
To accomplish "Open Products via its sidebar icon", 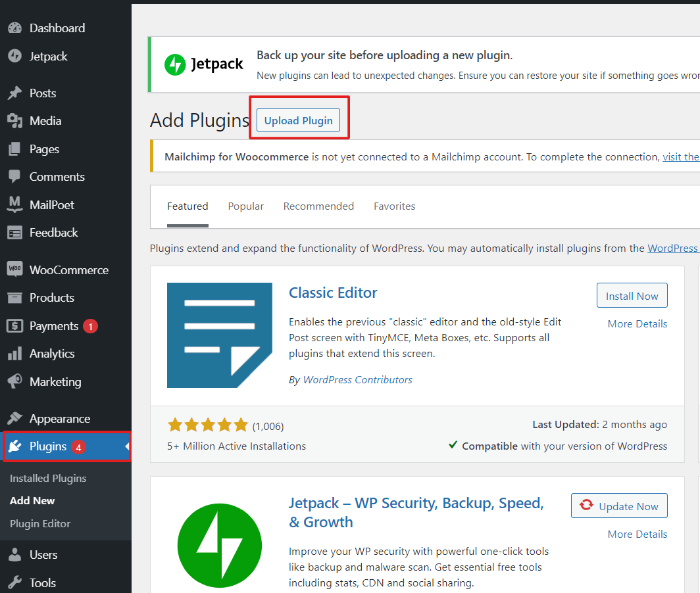I will click(x=14, y=297).
